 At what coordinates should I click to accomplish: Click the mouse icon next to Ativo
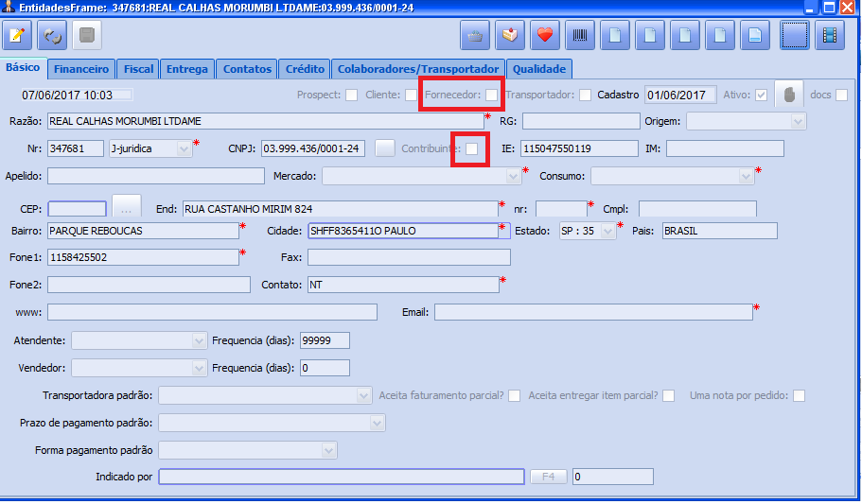[788, 95]
